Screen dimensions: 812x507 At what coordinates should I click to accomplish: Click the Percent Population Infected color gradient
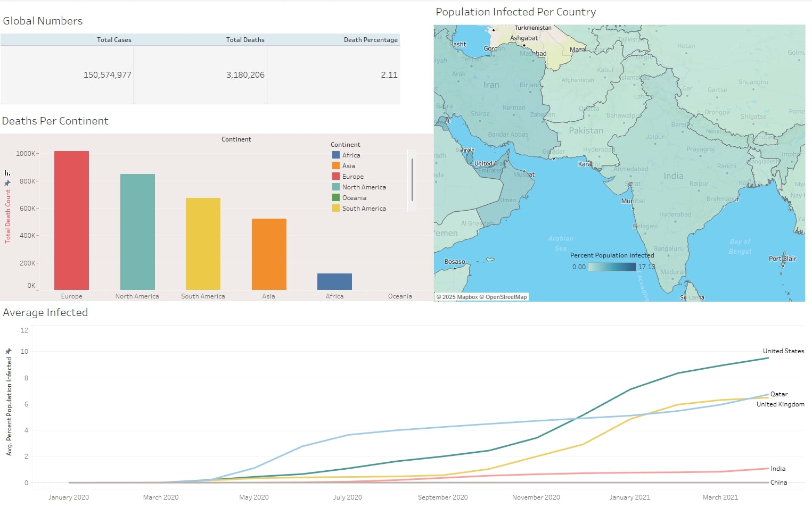(612, 267)
